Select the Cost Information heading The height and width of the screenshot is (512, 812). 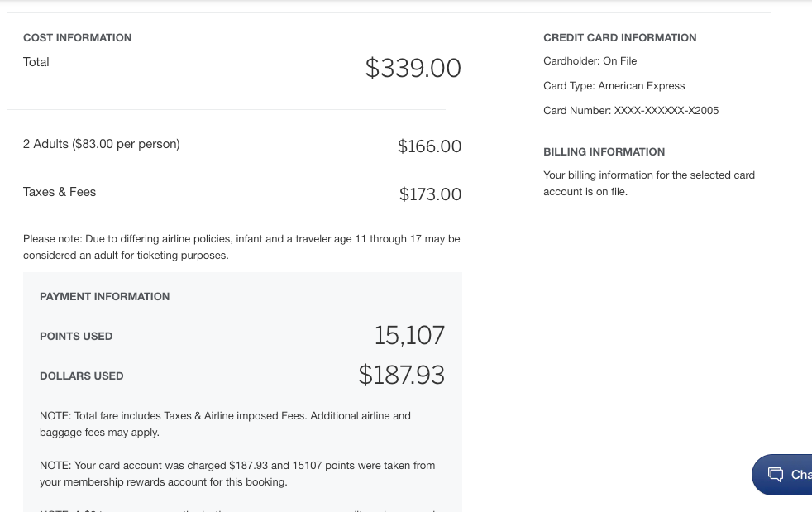click(x=77, y=38)
